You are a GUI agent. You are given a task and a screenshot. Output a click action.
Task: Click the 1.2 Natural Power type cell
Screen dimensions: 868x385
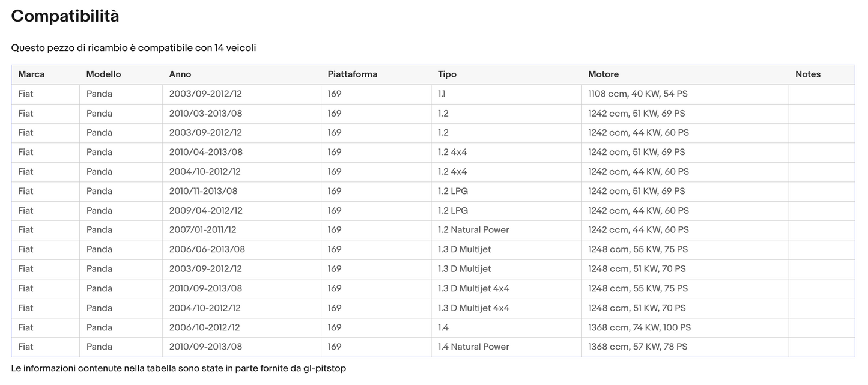pos(473,230)
